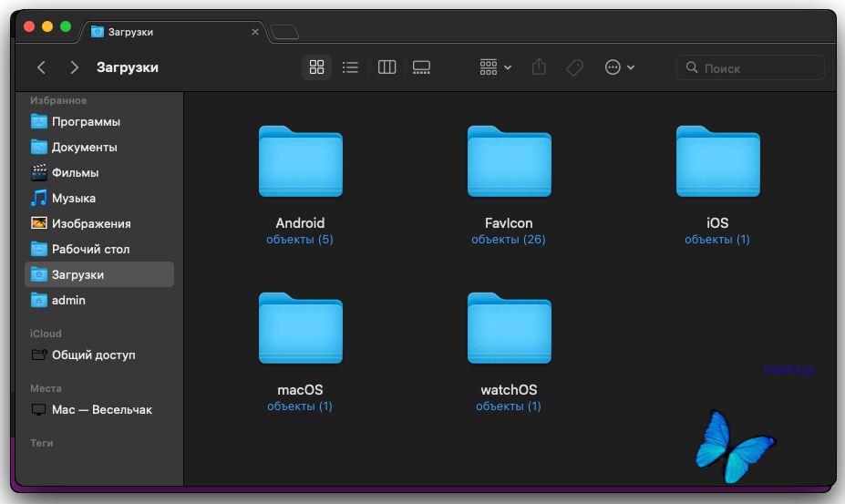The width and height of the screenshot is (845, 504).
Task: Switch to gallery view
Action: click(421, 67)
